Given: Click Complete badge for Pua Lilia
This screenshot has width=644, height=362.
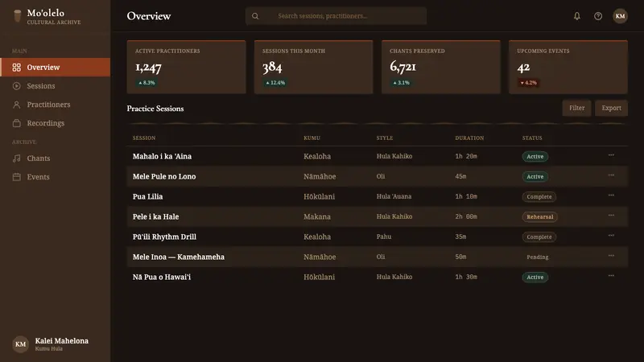Looking at the screenshot, I should pos(539,196).
